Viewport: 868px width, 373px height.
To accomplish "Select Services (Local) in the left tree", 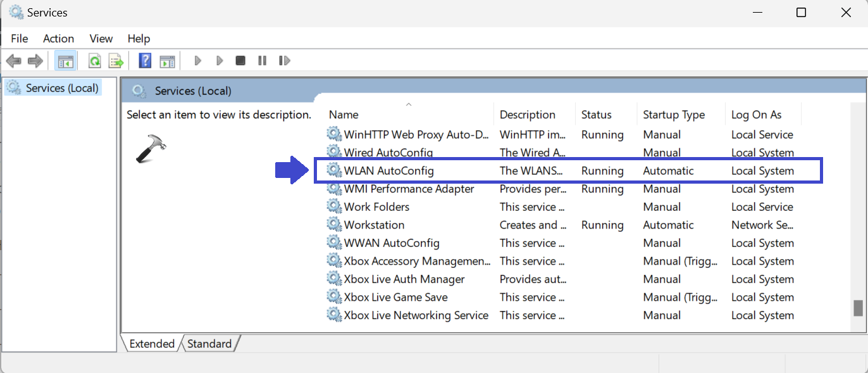I will tap(61, 88).
